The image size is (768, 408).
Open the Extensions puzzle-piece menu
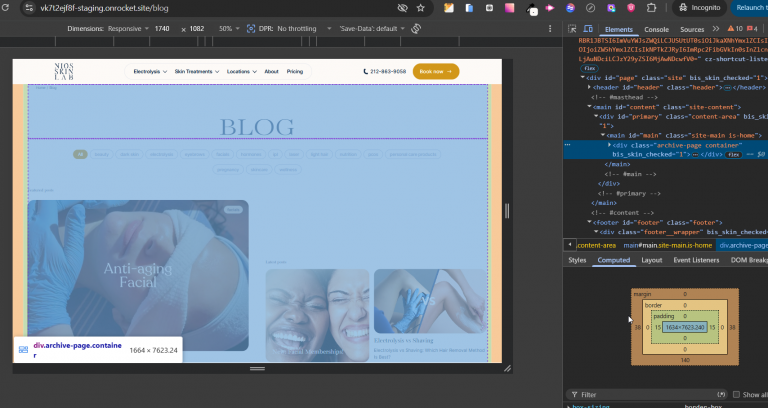(x=651, y=8)
